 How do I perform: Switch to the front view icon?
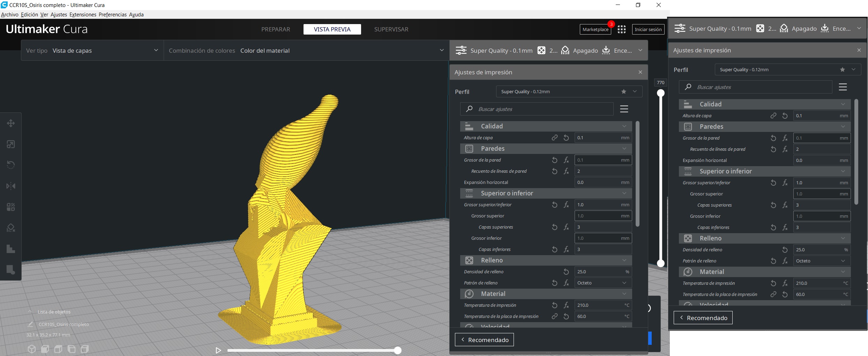(x=45, y=349)
